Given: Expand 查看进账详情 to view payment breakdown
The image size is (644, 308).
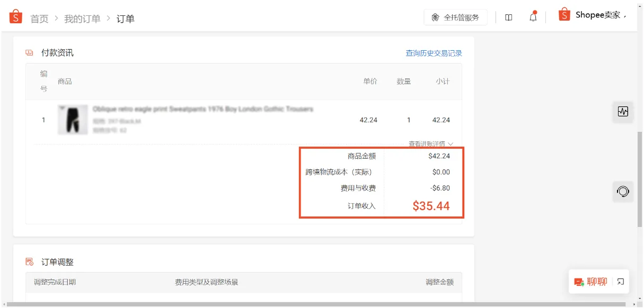Looking at the screenshot, I should (427, 143).
